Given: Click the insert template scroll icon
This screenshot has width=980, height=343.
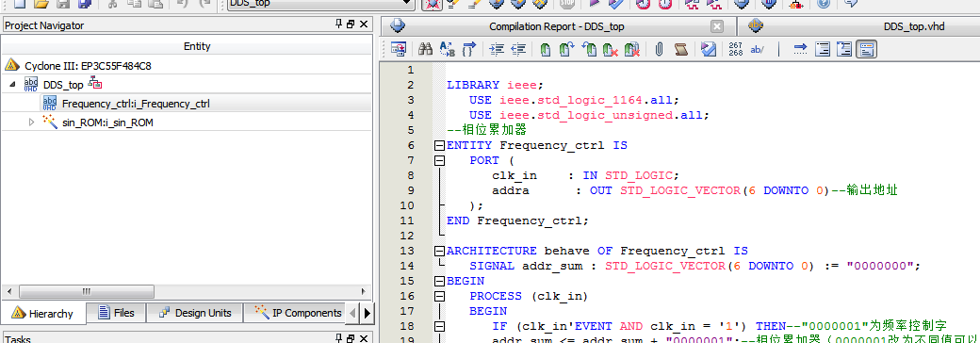Looking at the screenshot, I should pos(681,49).
